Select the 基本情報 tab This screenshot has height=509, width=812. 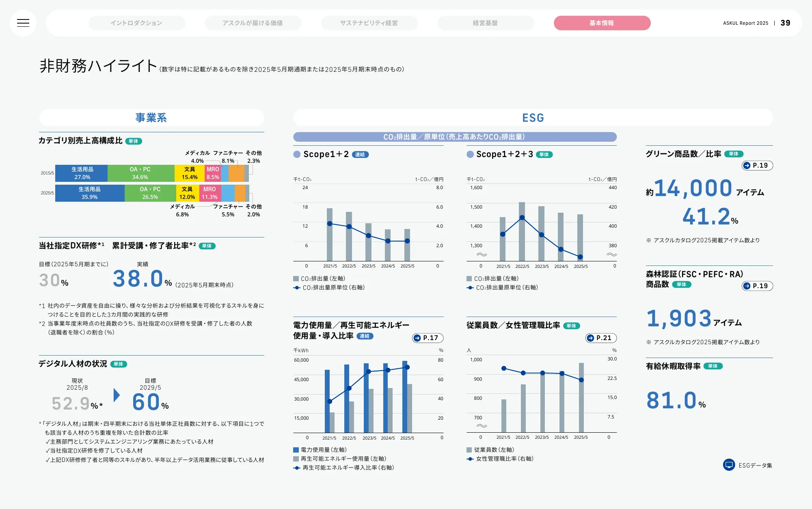(x=602, y=23)
